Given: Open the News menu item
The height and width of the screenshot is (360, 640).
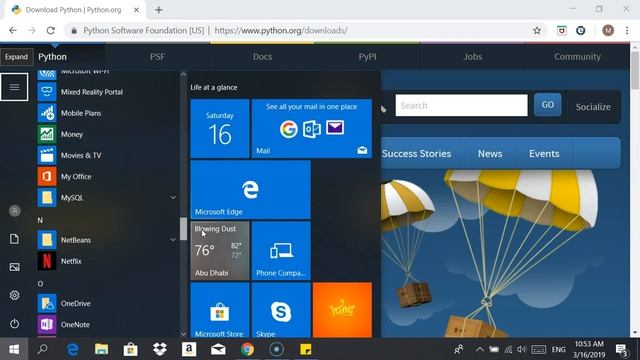Looking at the screenshot, I should tap(490, 154).
